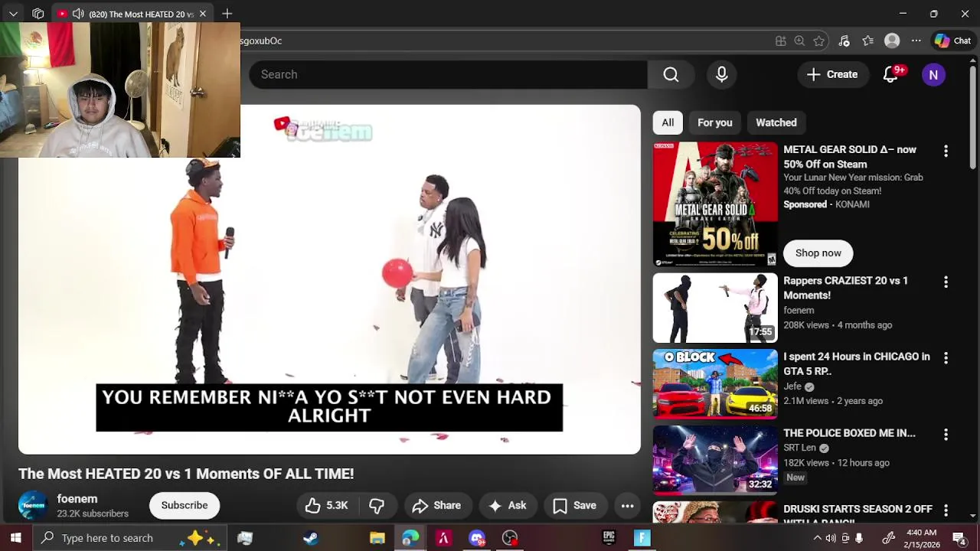Open the media control music note icon

click(844, 41)
